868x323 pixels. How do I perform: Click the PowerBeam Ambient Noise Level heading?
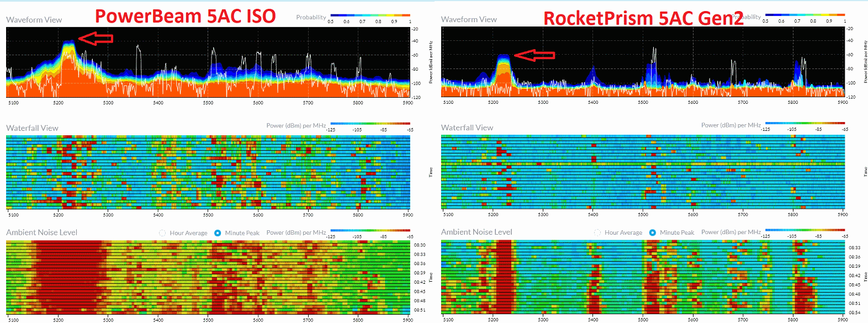coord(42,232)
